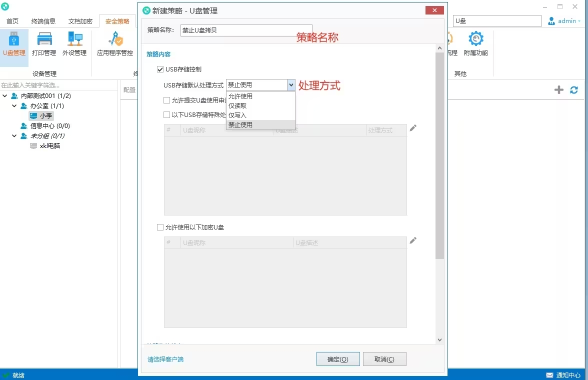Screen dimensions: 588x380
Task: Click the application logo at top left
Action: click(x=5, y=6)
